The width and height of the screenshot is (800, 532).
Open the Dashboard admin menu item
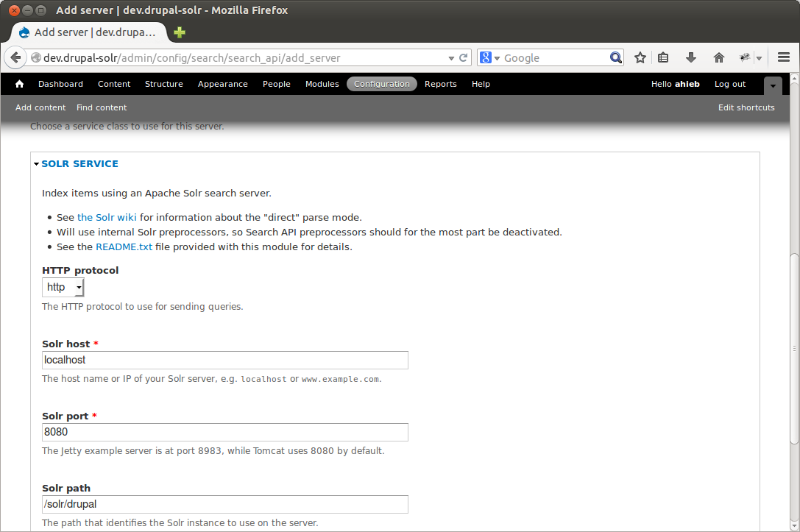[60, 84]
